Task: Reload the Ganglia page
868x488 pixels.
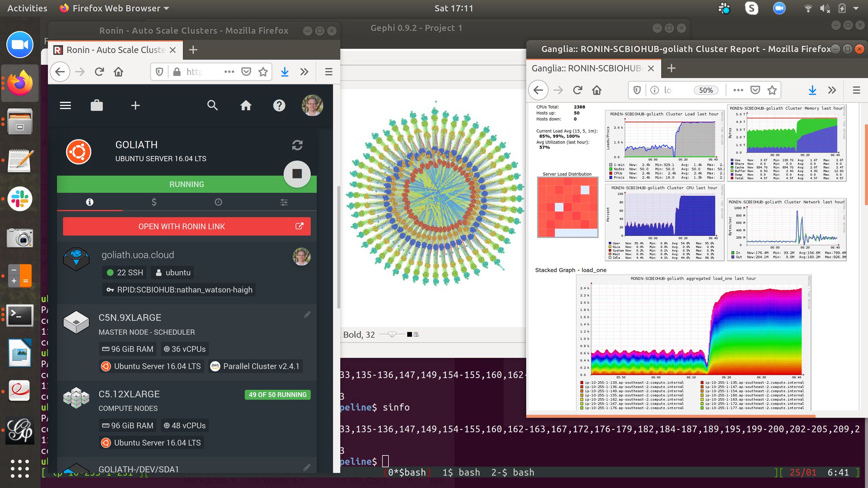Action: click(x=577, y=90)
